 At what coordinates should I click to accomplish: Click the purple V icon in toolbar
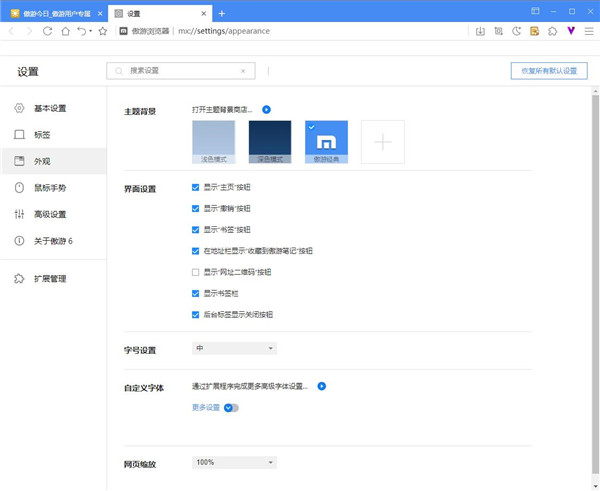coord(570,31)
